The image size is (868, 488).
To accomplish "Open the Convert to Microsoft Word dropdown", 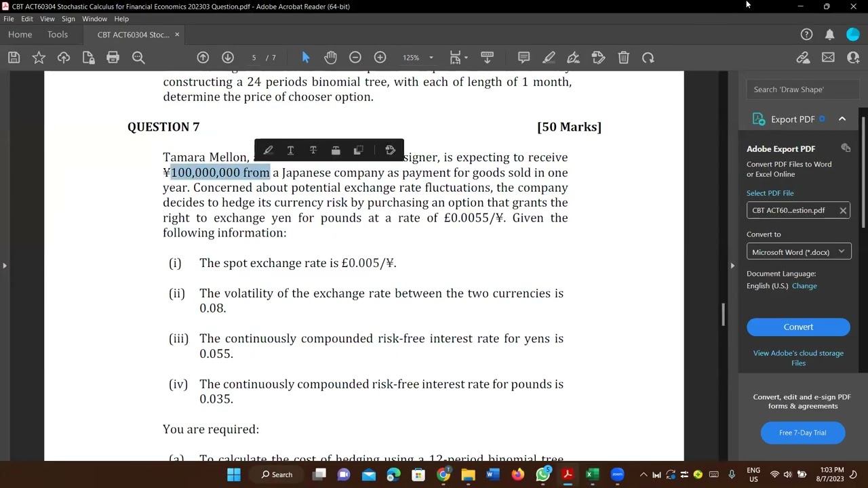I will [799, 252].
